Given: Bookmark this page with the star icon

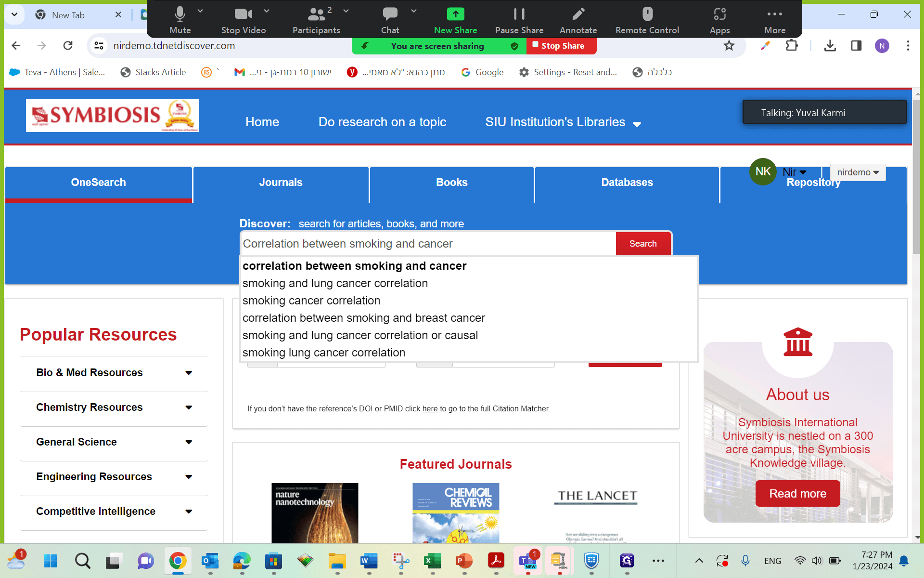Looking at the screenshot, I should [729, 46].
